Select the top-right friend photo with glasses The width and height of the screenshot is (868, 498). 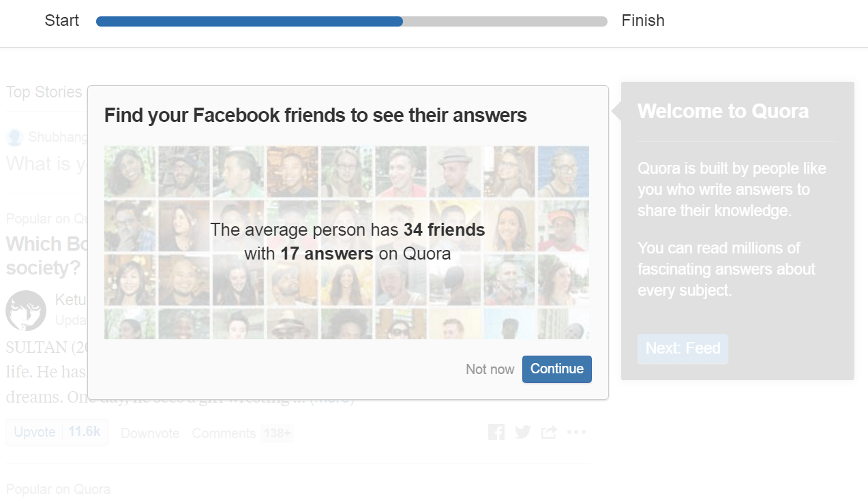coord(563,172)
